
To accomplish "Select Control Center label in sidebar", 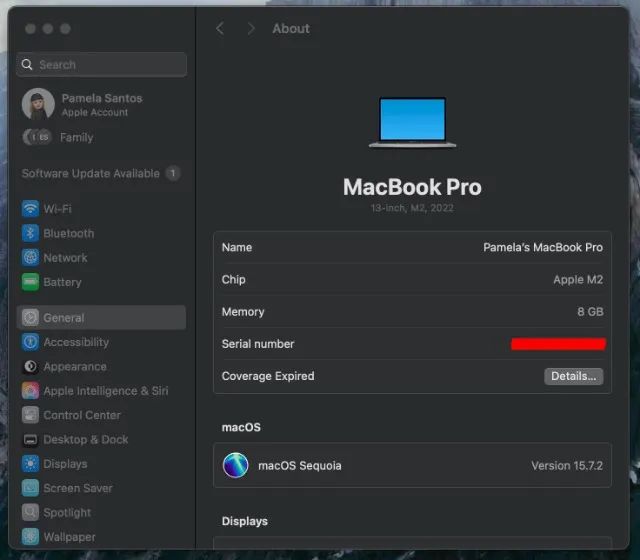I will tap(82, 415).
